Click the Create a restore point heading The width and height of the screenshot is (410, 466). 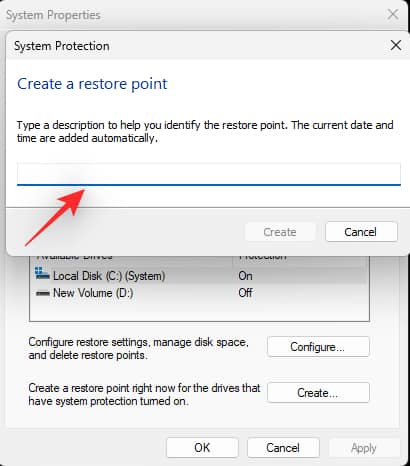(x=92, y=84)
